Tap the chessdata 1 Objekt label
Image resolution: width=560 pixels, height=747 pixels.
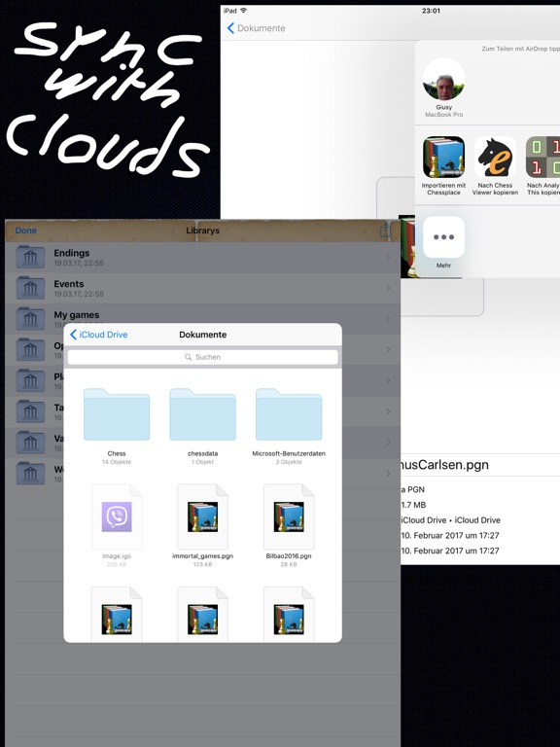(x=203, y=462)
